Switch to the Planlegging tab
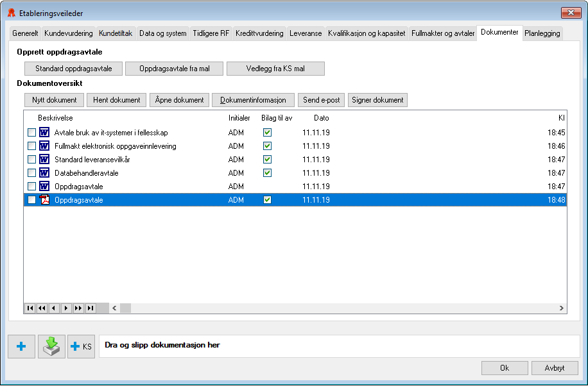Viewport: 588px width, 386px height. pos(542,33)
